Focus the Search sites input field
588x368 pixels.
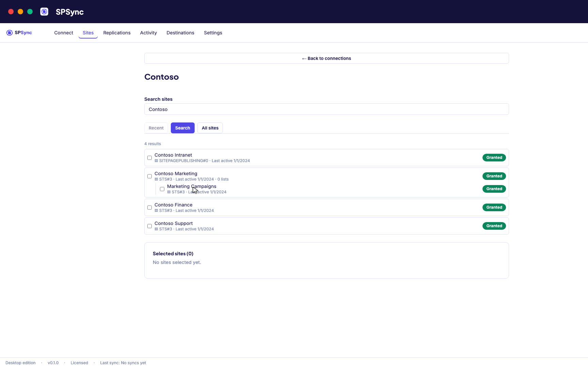(x=327, y=109)
